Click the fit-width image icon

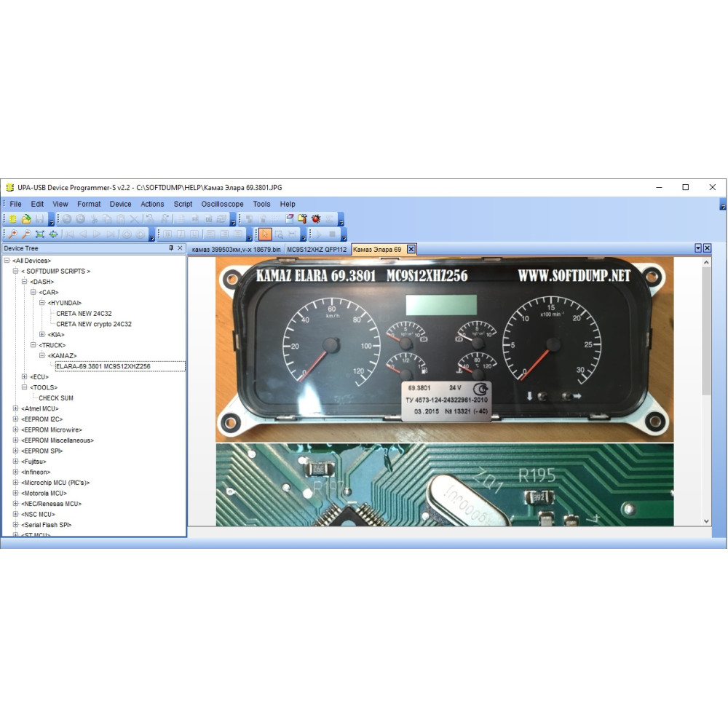53,234
